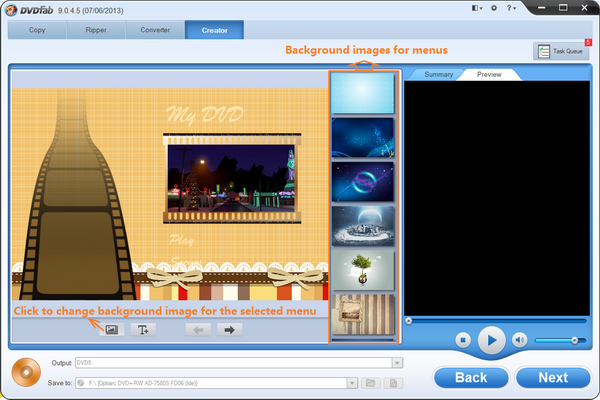Click the Next button
The width and height of the screenshot is (600, 400).
point(553,378)
